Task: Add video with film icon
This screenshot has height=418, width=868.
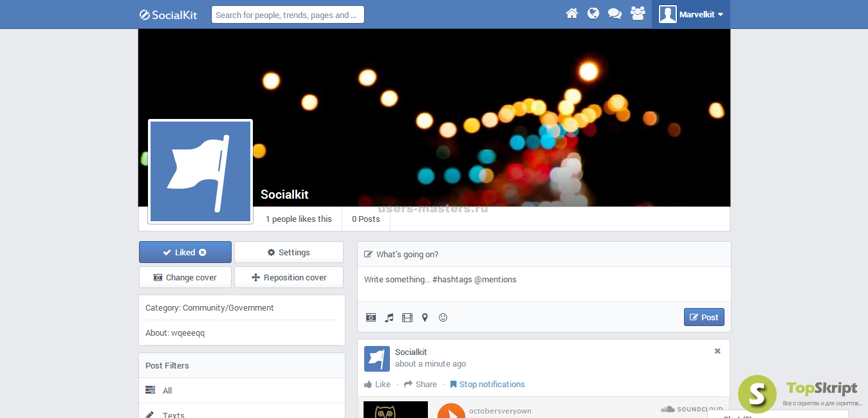Action: (407, 318)
